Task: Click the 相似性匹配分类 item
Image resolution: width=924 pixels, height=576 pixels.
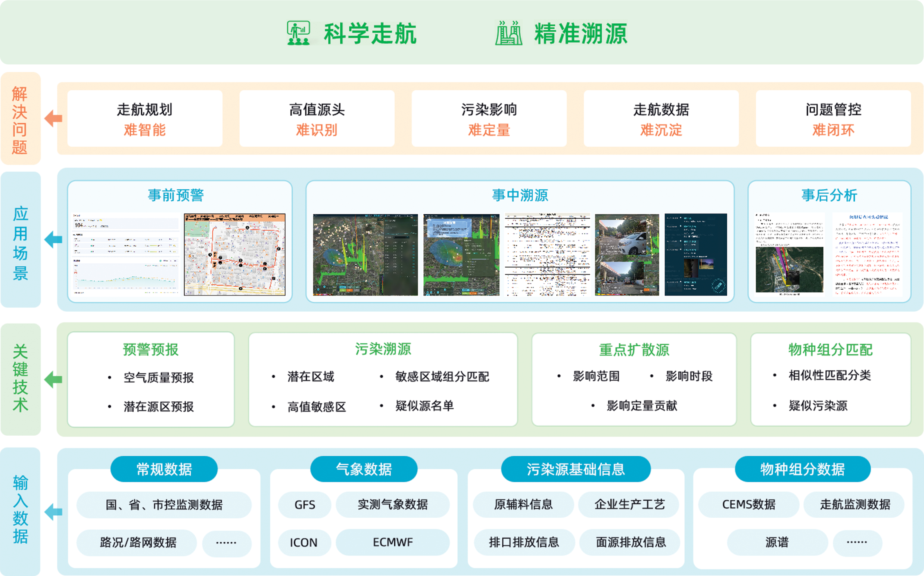Action: pyautogui.click(x=830, y=375)
